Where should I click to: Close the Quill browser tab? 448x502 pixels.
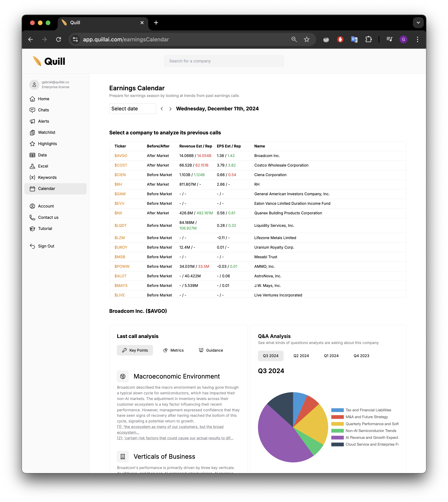pyautogui.click(x=142, y=23)
